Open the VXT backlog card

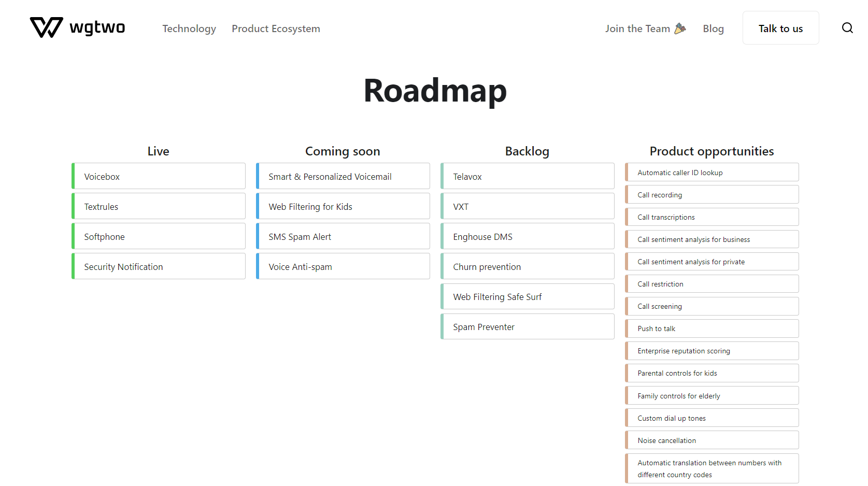[528, 206]
